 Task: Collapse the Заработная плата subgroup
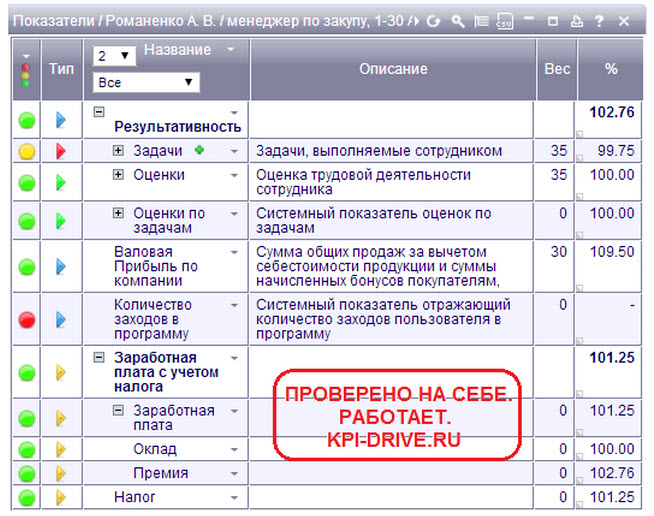(118, 410)
